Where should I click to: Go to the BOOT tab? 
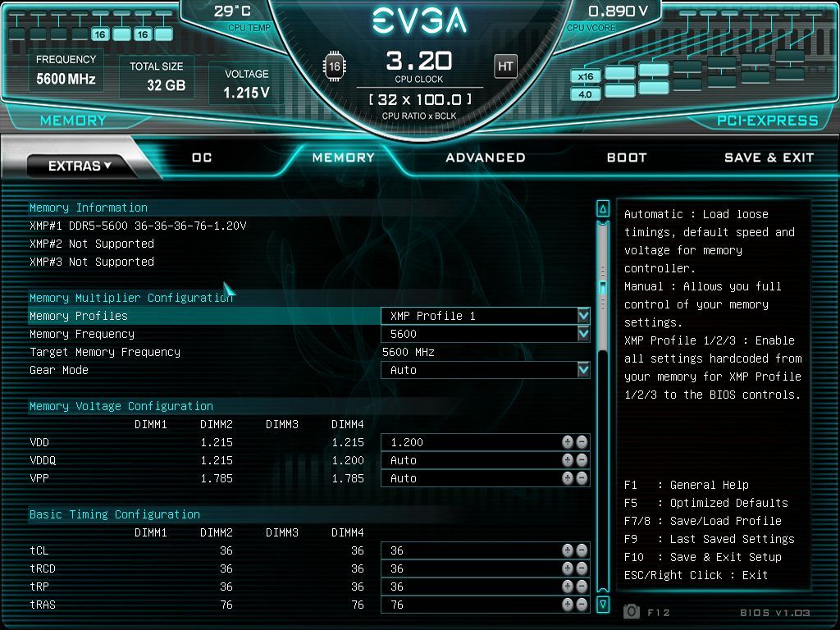click(627, 157)
